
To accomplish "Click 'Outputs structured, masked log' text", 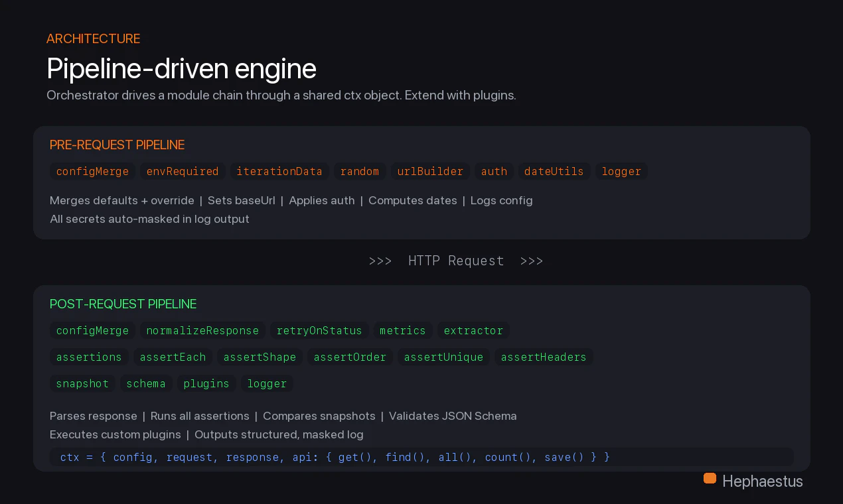I will 279,434.
